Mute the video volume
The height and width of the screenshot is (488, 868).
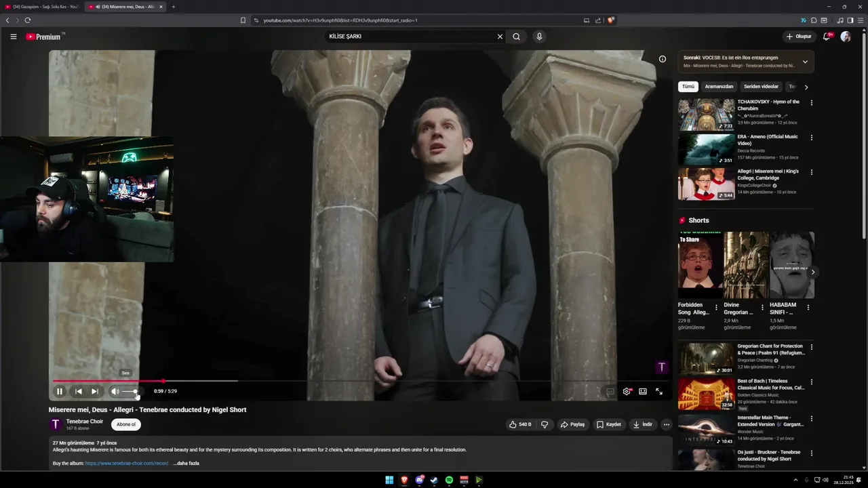click(x=115, y=391)
